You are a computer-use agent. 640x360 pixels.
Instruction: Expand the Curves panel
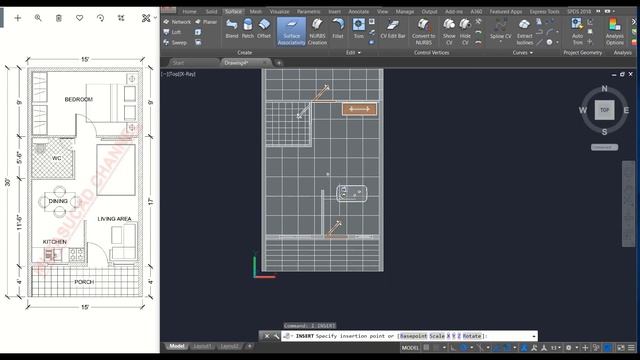point(522,53)
